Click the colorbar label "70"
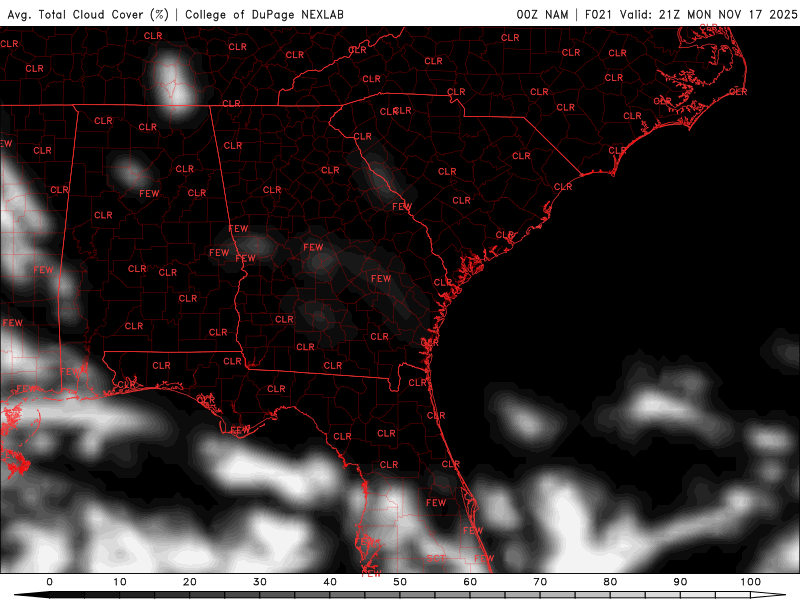 point(540,582)
